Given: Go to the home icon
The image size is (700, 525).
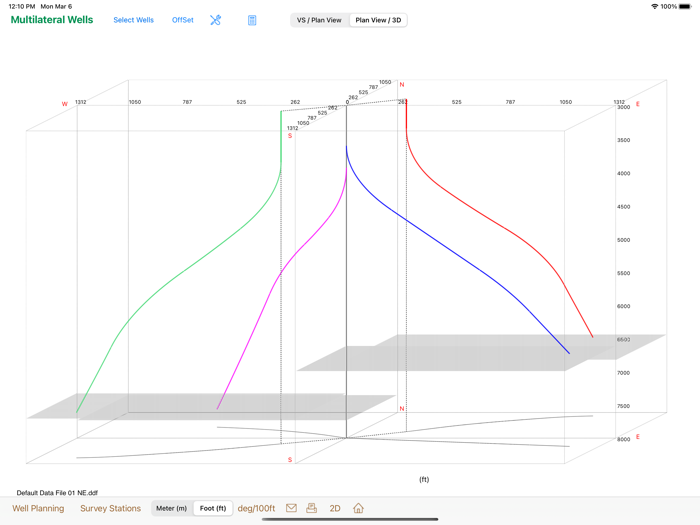Looking at the screenshot, I should [358, 508].
